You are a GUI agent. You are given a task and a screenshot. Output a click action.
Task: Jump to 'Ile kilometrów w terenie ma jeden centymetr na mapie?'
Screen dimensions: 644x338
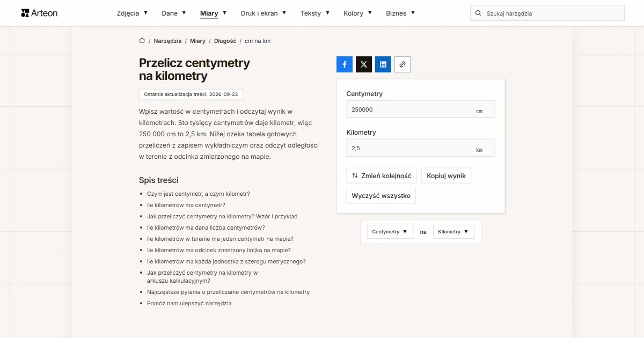point(220,239)
